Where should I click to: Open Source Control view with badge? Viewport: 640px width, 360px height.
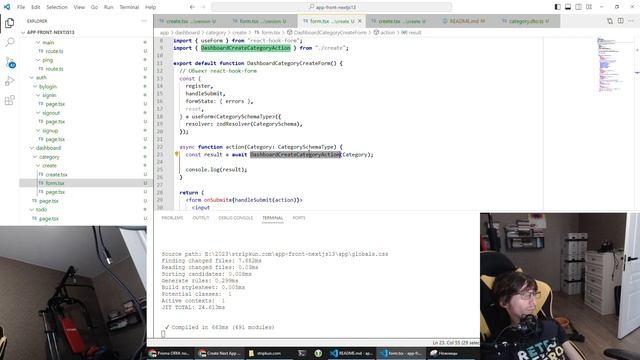pos(10,62)
